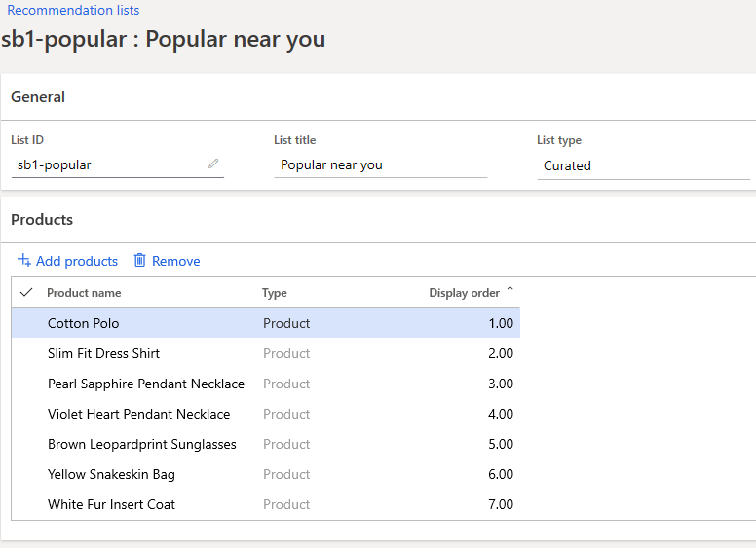This screenshot has width=756, height=548.
Task: Sort by Product name column header
Action: (x=84, y=293)
